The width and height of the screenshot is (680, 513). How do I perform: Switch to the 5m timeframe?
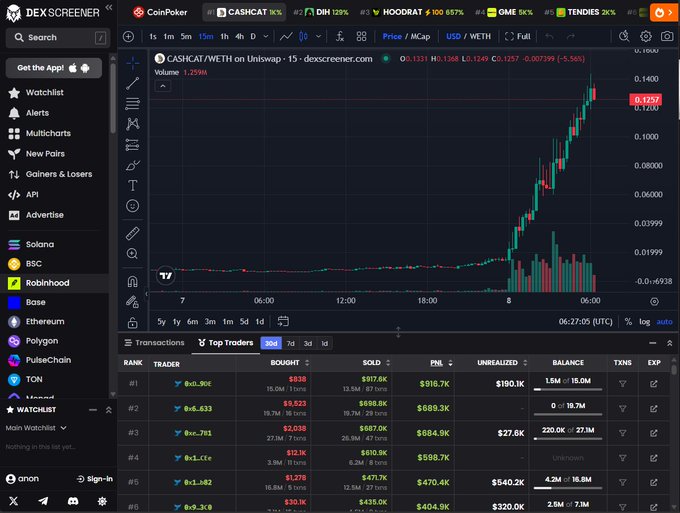coord(186,36)
